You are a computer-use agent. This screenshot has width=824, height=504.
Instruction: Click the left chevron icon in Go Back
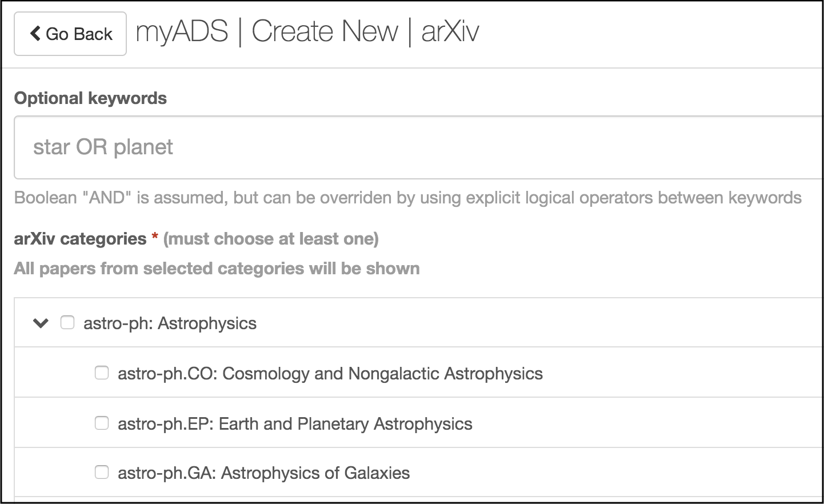35,34
